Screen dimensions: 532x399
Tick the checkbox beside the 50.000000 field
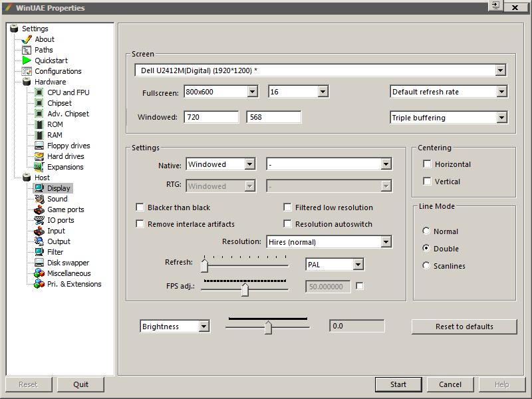360,287
